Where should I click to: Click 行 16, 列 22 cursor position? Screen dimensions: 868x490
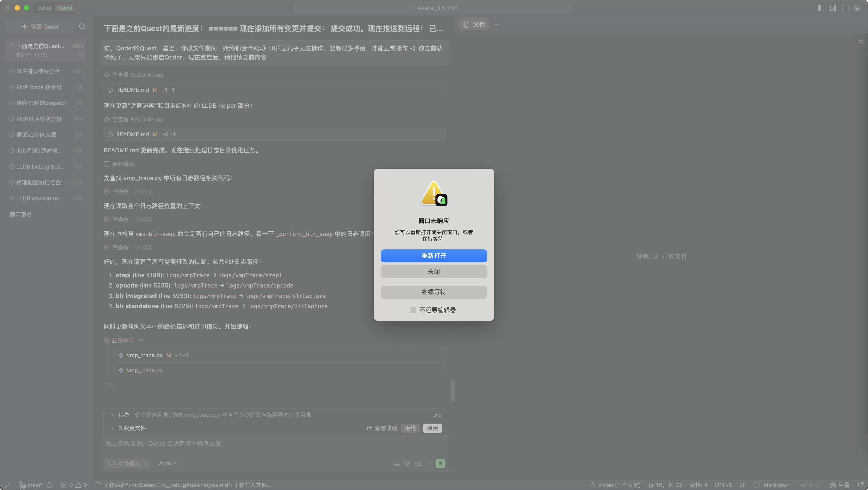click(665, 485)
